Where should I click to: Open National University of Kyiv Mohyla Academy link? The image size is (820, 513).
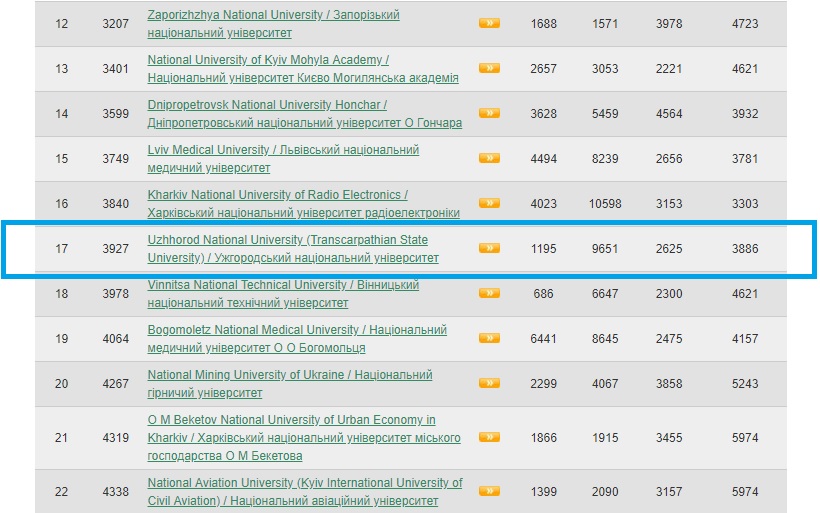303,69
